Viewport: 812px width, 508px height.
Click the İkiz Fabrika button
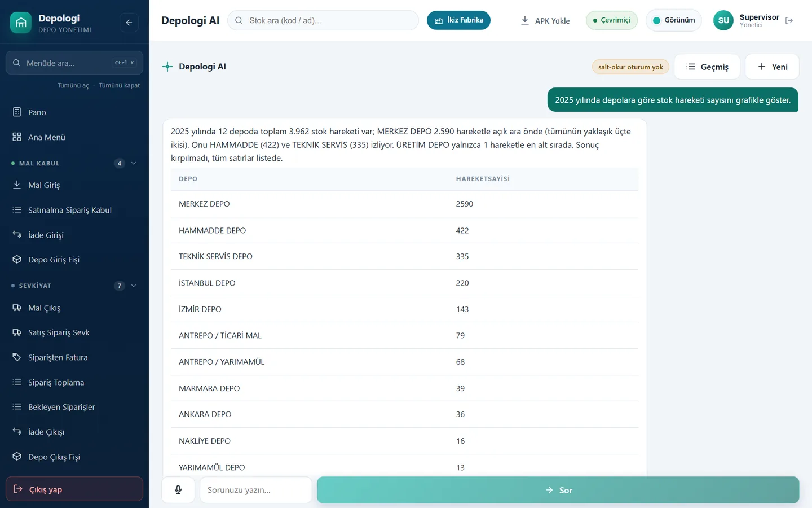coord(458,20)
